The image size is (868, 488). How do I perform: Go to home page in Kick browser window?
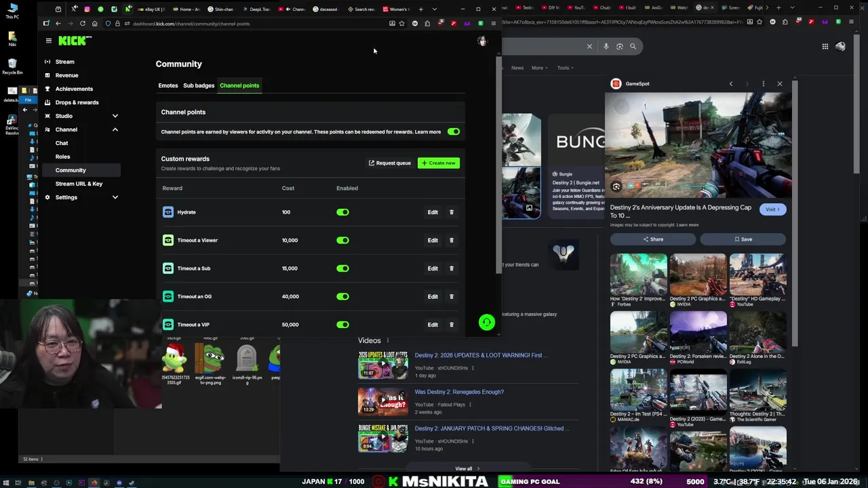click(95, 24)
